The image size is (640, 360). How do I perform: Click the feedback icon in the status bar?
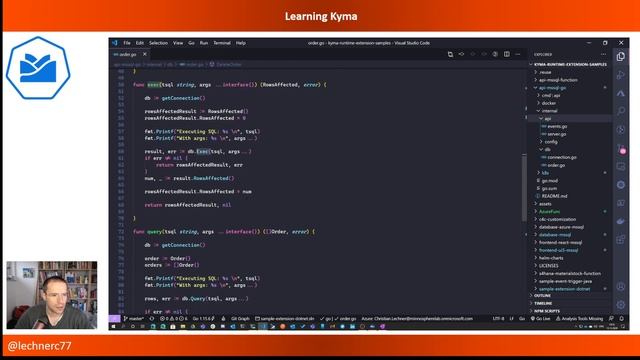[611, 319]
